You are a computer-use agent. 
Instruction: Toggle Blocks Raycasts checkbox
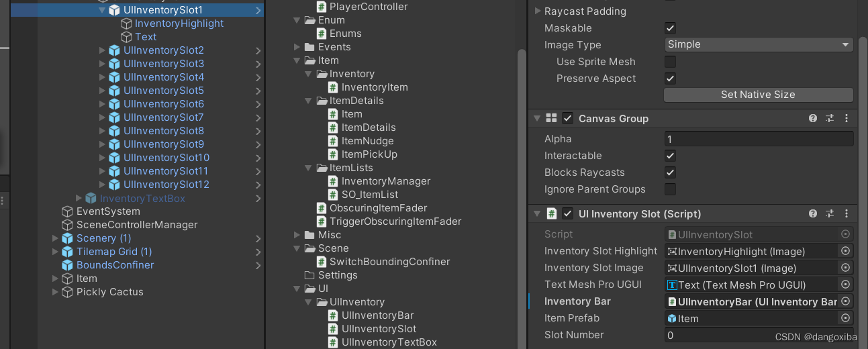(x=670, y=172)
